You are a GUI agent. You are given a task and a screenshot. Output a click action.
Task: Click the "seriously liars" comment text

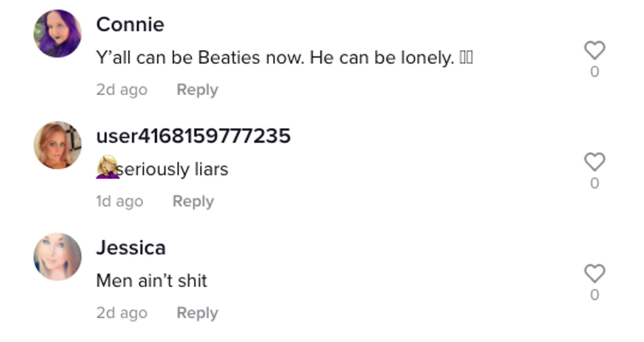pos(172,169)
